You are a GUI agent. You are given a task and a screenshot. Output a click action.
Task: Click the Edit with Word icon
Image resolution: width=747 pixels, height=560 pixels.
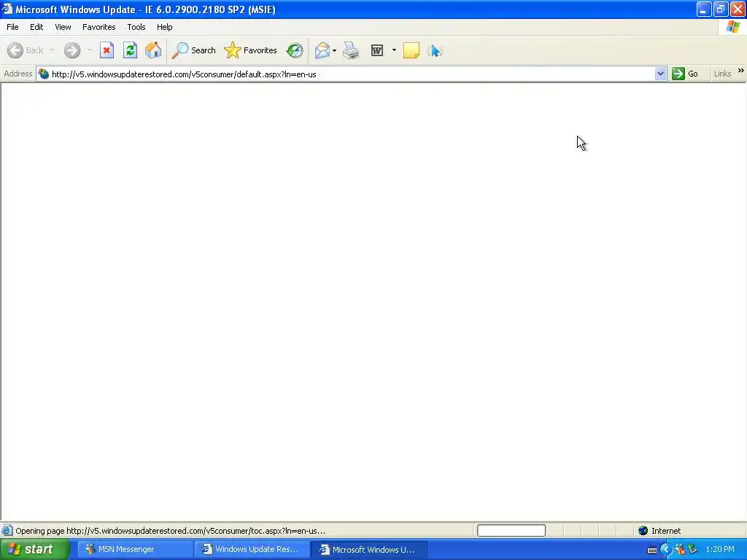(377, 50)
